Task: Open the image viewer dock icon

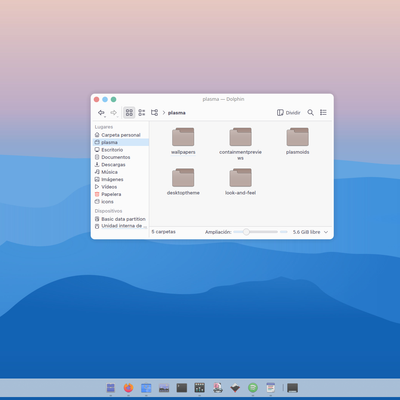Action: coord(164,388)
